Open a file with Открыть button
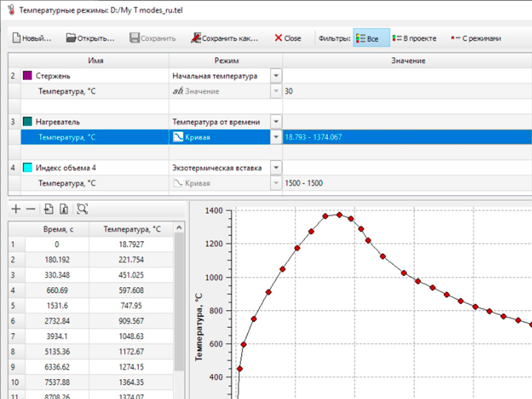Image resolution: width=532 pixels, height=399 pixels. (x=90, y=38)
